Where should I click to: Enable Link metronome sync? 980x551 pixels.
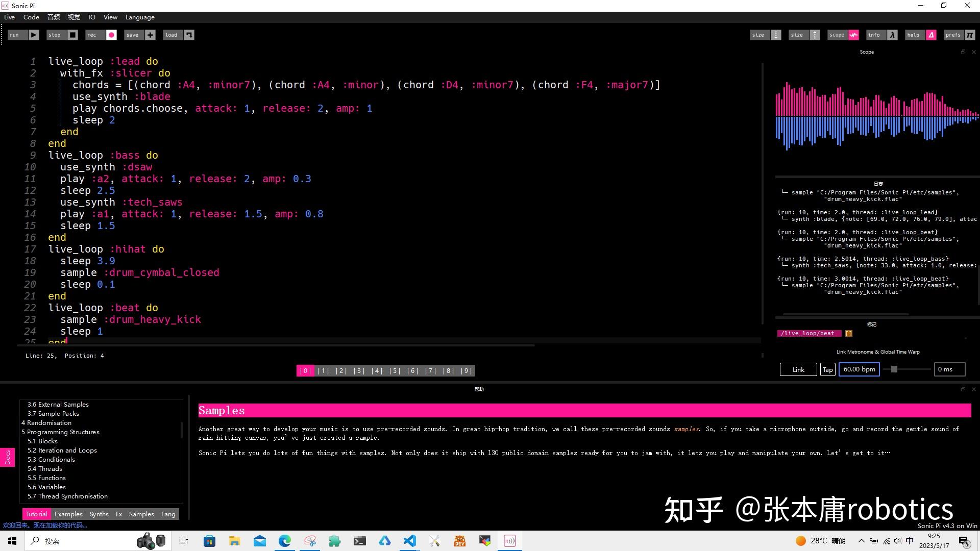point(798,369)
